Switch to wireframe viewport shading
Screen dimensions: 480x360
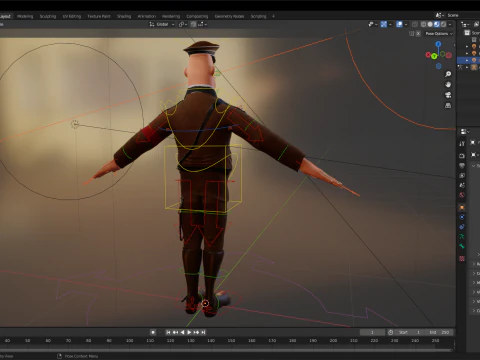(x=424, y=24)
